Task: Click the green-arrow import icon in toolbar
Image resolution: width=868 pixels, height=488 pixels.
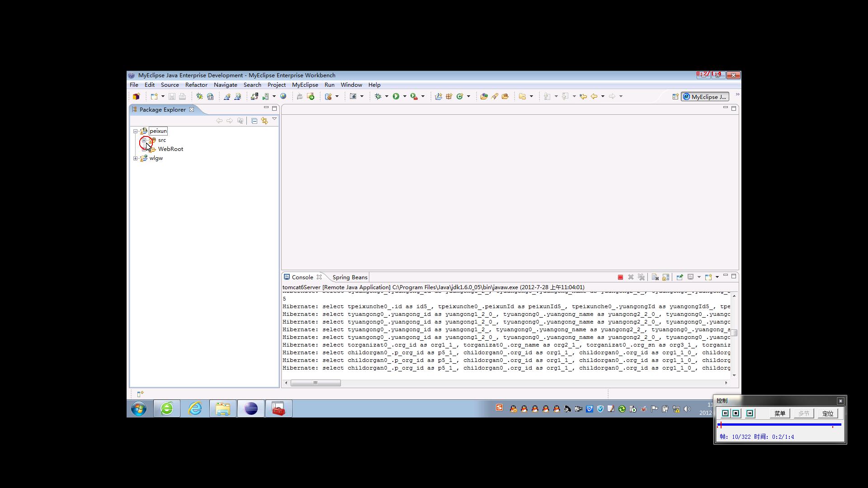Action: point(311,96)
